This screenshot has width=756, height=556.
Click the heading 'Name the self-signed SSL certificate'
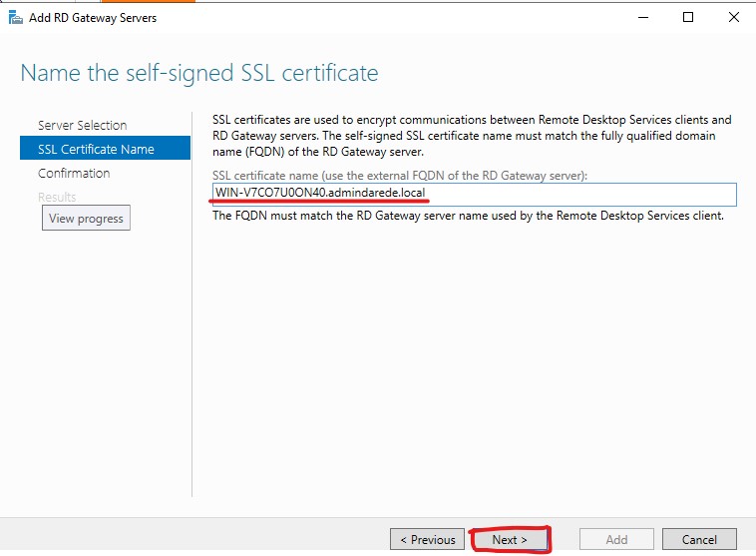tap(199, 73)
